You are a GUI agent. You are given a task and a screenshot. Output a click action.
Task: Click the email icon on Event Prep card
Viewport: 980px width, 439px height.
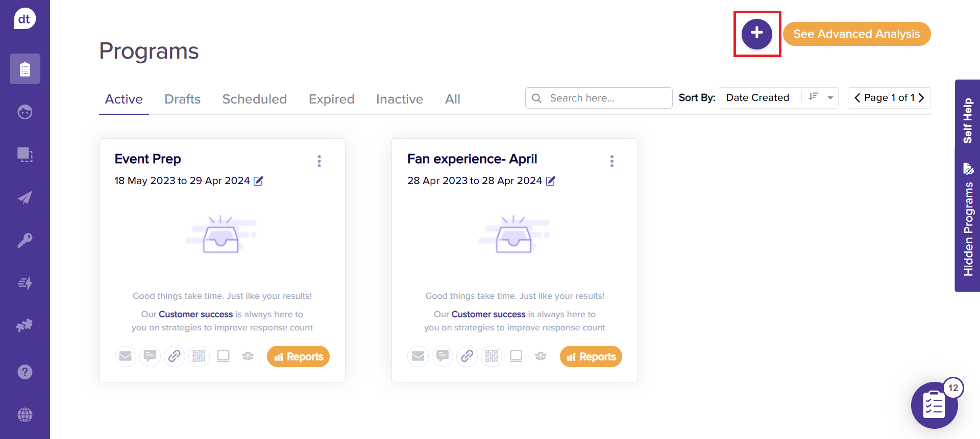(126, 356)
